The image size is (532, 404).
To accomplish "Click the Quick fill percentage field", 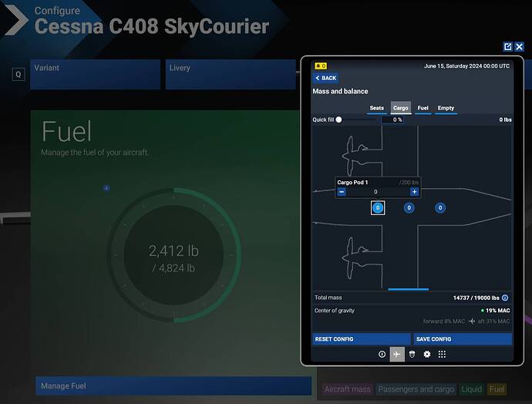I will pyautogui.click(x=393, y=120).
